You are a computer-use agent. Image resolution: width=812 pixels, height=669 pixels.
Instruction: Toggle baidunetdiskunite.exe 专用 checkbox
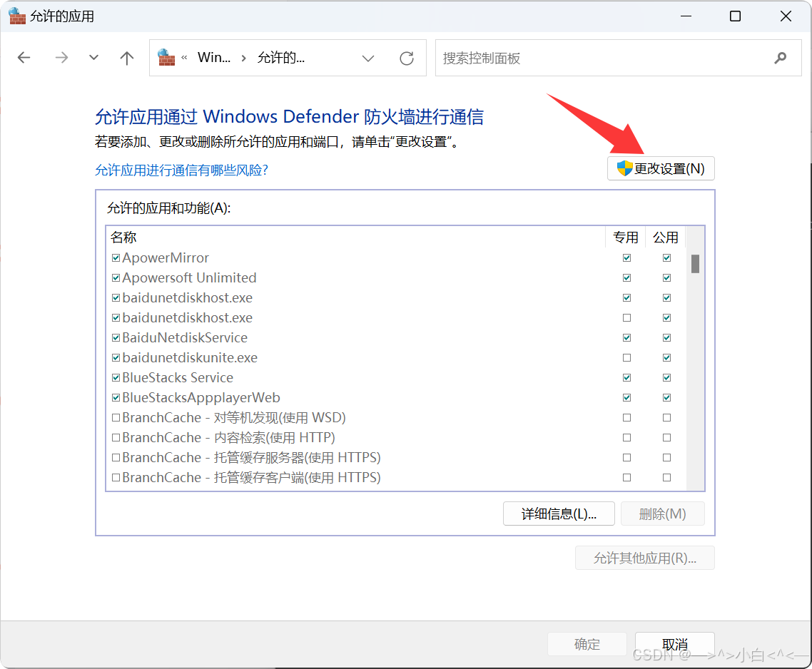click(626, 357)
